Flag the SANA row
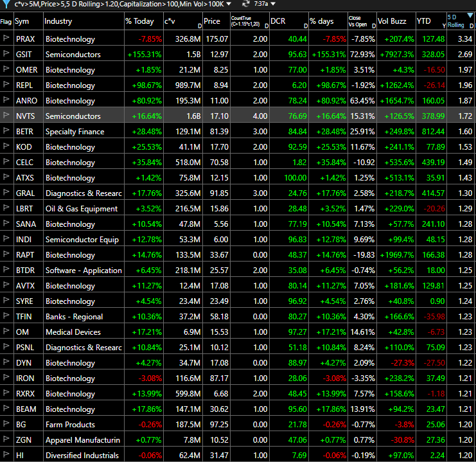The width and height of the screenshot is (476, 462). (6, 223)
